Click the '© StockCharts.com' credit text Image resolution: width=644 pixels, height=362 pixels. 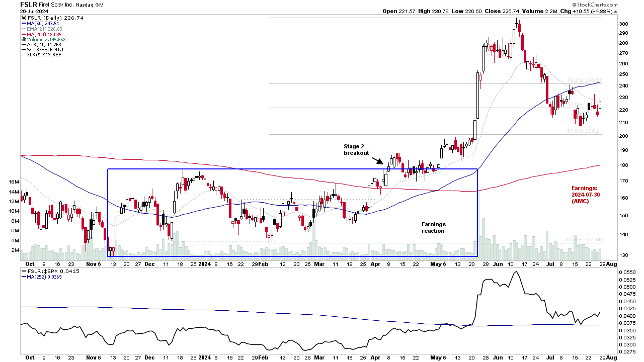click(x=594, y=4)
